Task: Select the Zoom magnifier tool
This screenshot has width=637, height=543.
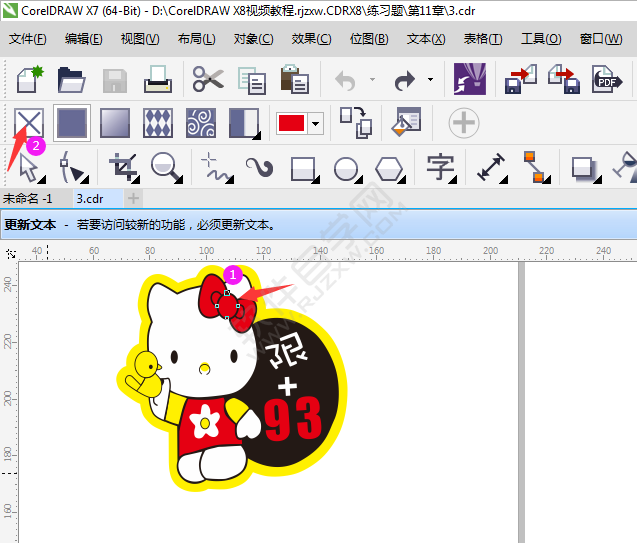Action: [x=165, y=166]
